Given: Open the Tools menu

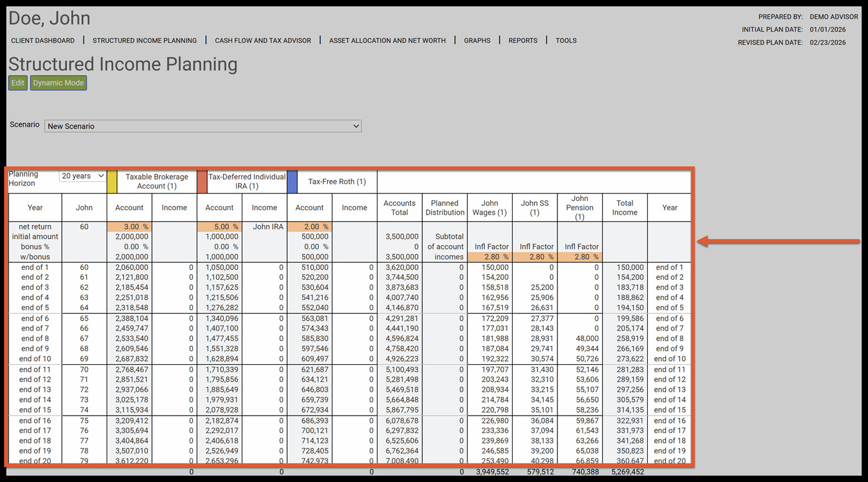Looking at the screenshot, I should [565, 40].
